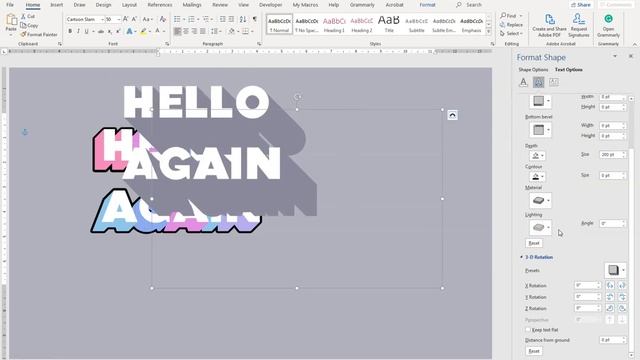This screenshot has height=360, width=640.
Task: Apply strikethrough formatting
Action: click(101, 31)
